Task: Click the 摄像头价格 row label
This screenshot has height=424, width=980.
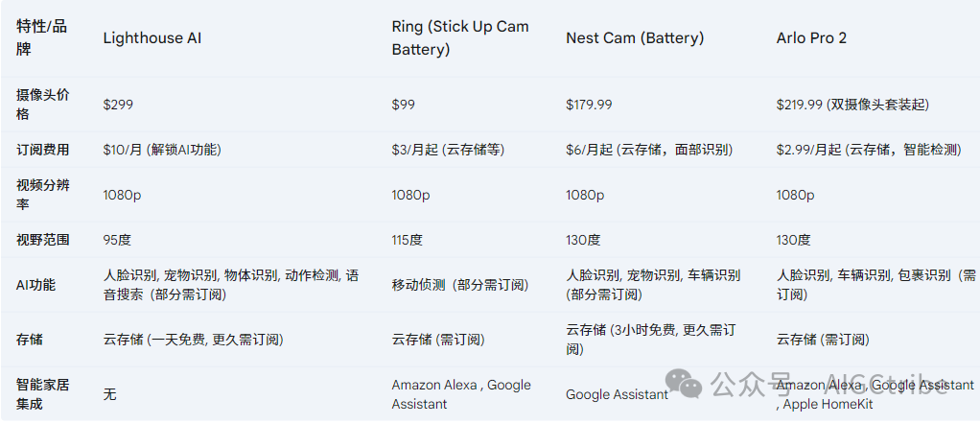Action: click(x=42, y=106)
